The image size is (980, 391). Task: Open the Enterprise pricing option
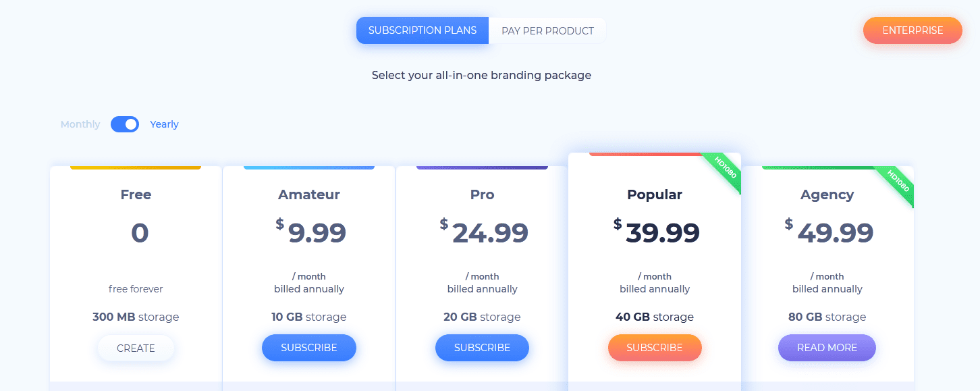pyautogui.click(x=912, y=30)
